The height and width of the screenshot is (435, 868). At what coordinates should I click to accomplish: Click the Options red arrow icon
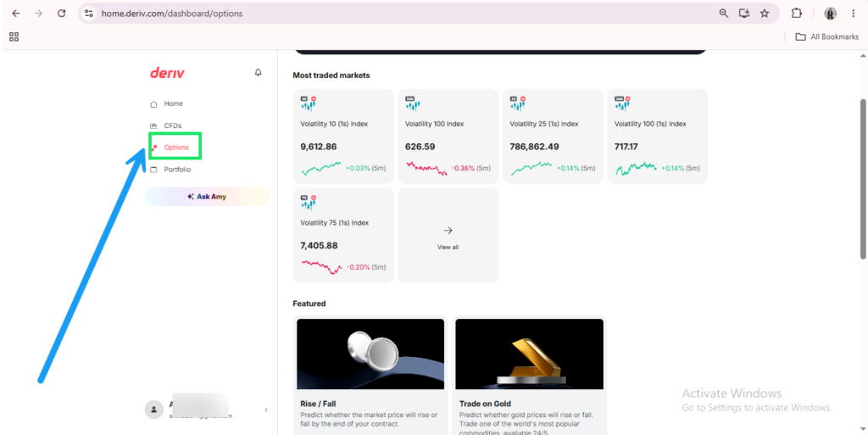154,148
